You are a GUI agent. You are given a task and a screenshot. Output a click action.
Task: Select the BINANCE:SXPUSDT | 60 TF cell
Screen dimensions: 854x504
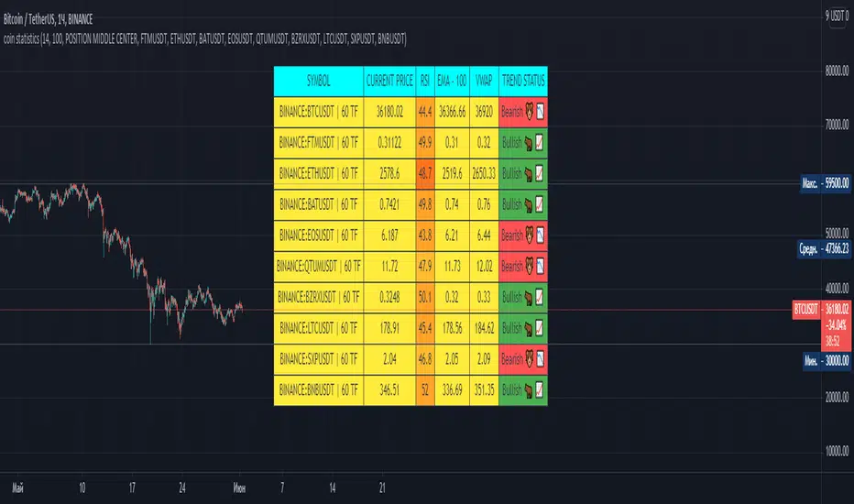(x=319, y=359)
